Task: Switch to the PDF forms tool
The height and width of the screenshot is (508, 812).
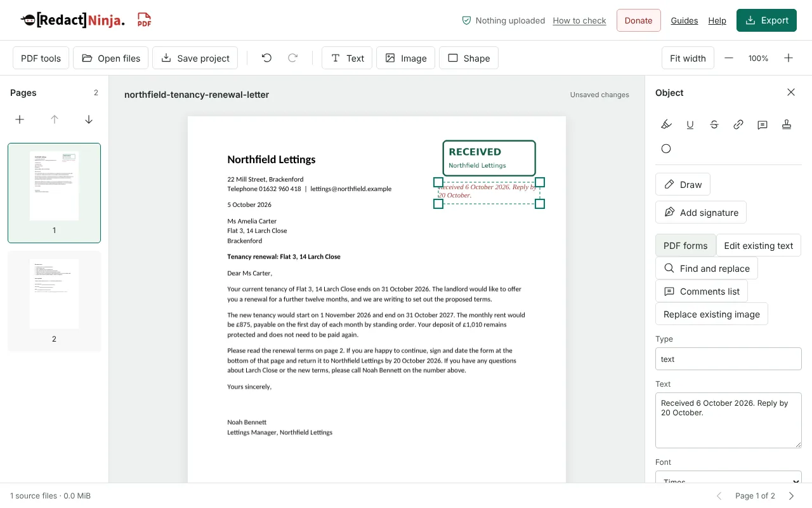Action: pyautogui.click(x=685, y=246)
